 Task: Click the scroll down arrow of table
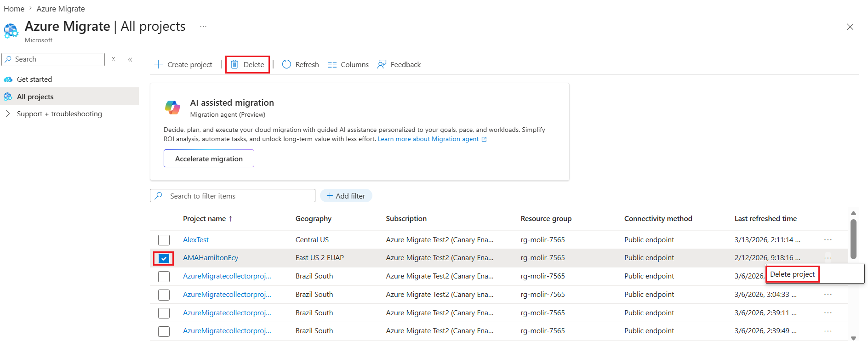(853, 338)
